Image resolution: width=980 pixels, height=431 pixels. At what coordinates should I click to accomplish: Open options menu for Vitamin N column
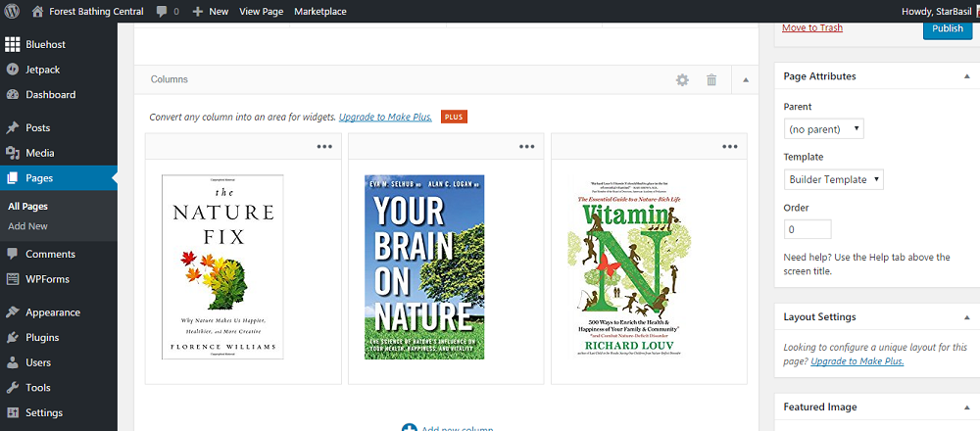pos(730,147)
